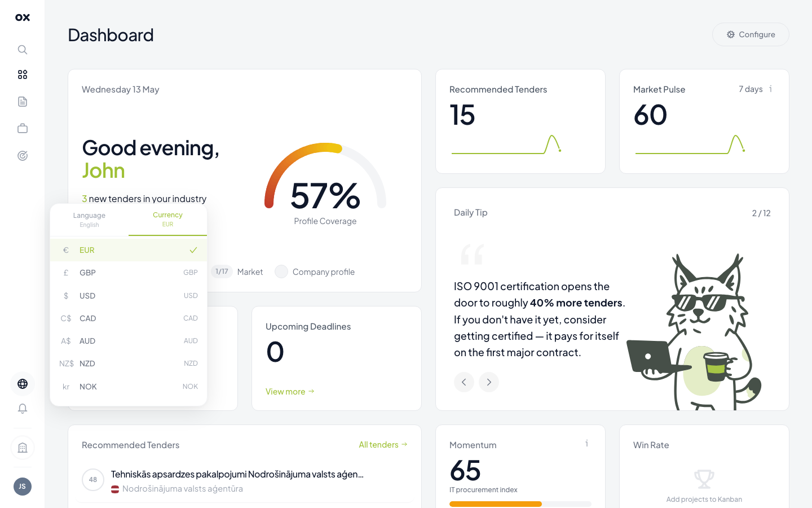This screenshot has width=812, height=508.
Task: Open the briefcase icon in sidebar
Action: click(23, 129)
